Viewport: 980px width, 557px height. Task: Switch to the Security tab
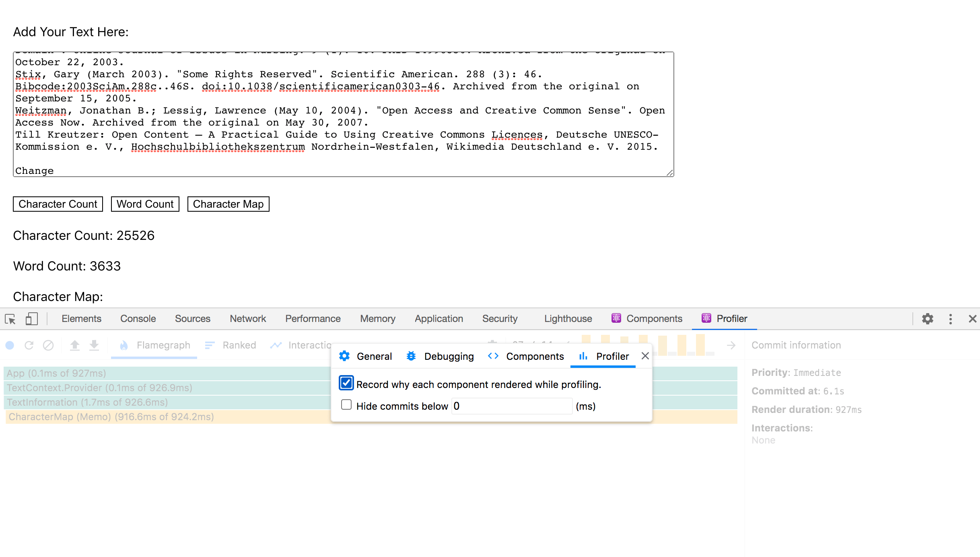coord(500,319)
